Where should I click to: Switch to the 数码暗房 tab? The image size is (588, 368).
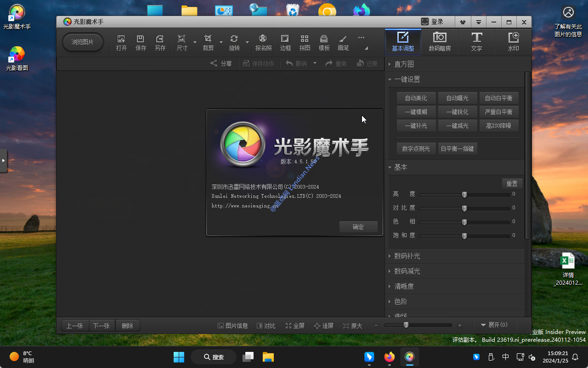[440, 41]
